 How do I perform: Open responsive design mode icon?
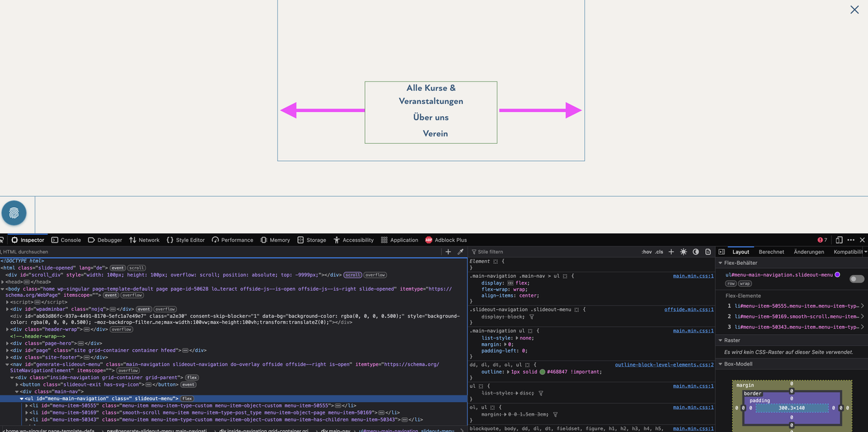point(839,240)
